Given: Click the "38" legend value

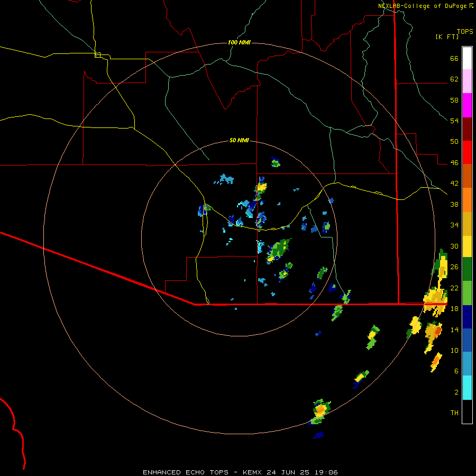Looking at the screenshot, I should coord(454,204).
